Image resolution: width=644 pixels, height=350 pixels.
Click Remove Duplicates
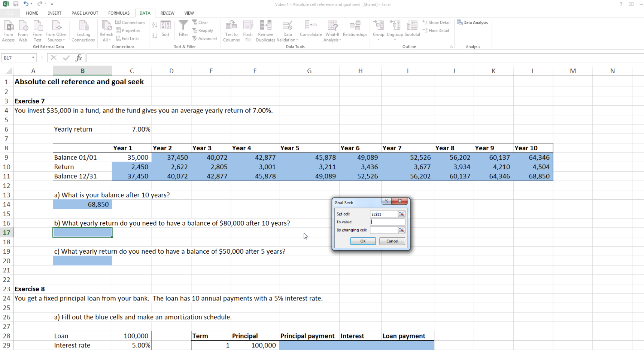(x=265, y=31)
